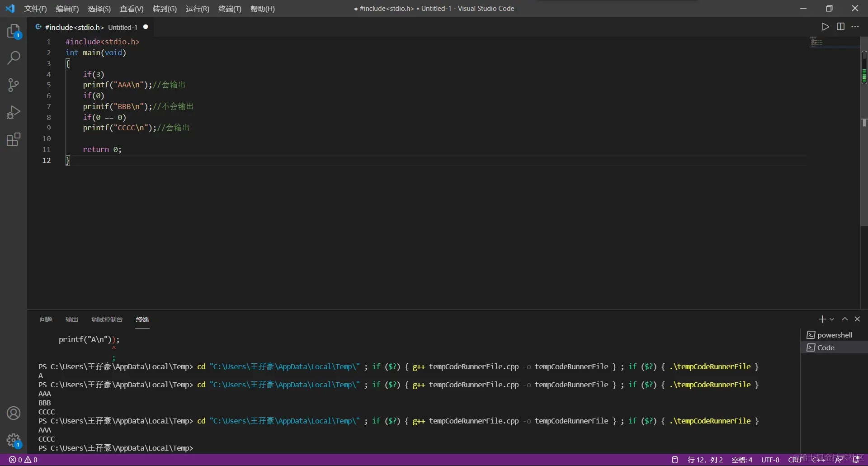Switch to the 调试控制台 panel tab
868x466 pixels.
[107, 319]
